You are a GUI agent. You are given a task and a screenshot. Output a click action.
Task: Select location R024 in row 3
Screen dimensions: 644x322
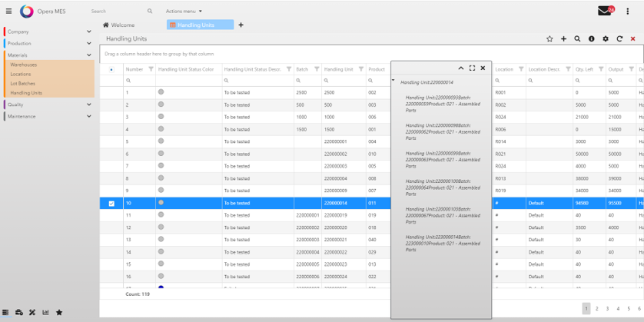[510, 117]
